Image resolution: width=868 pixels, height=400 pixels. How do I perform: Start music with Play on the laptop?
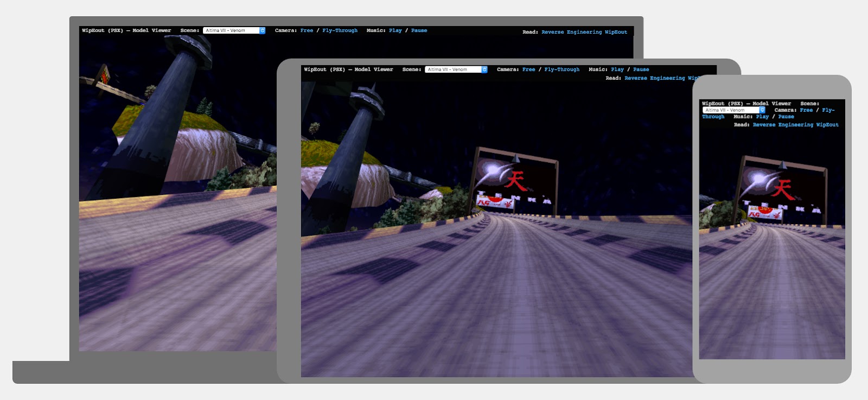point(395,30)
